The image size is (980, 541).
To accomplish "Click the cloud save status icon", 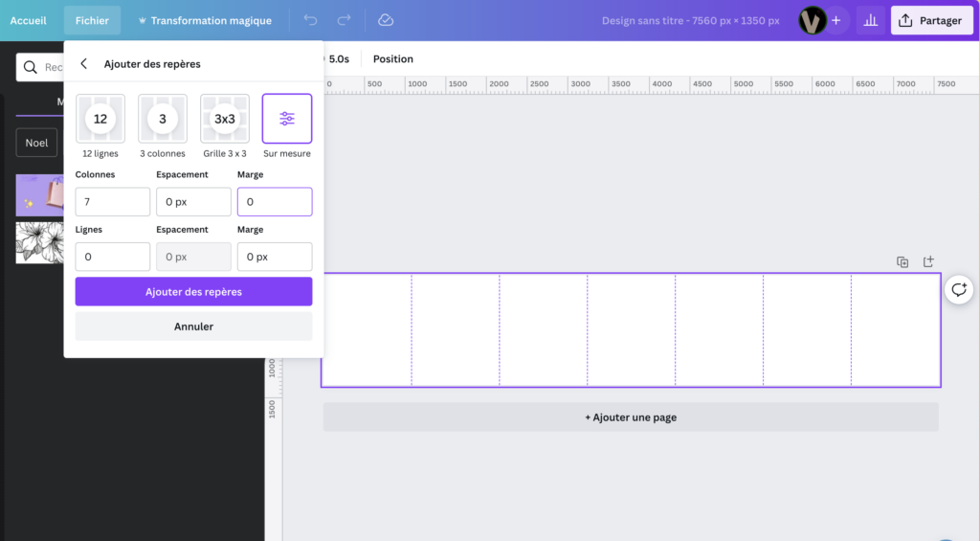I will (x=386, y=20).
